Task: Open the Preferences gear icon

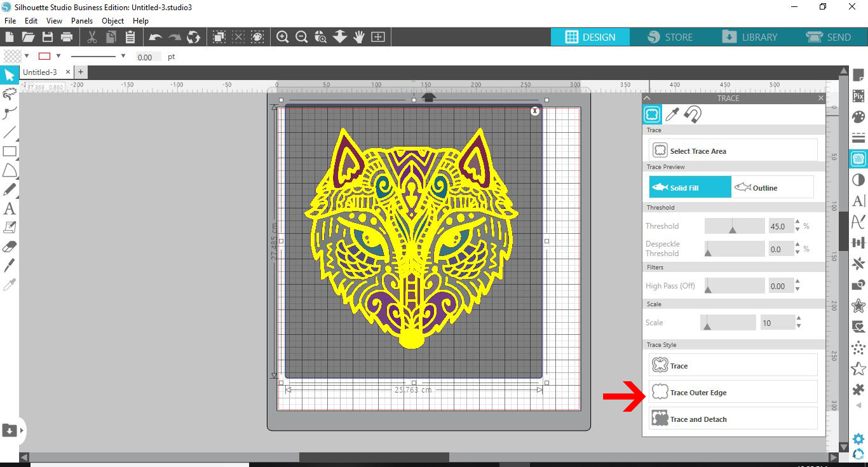Action: coord(858,439)
